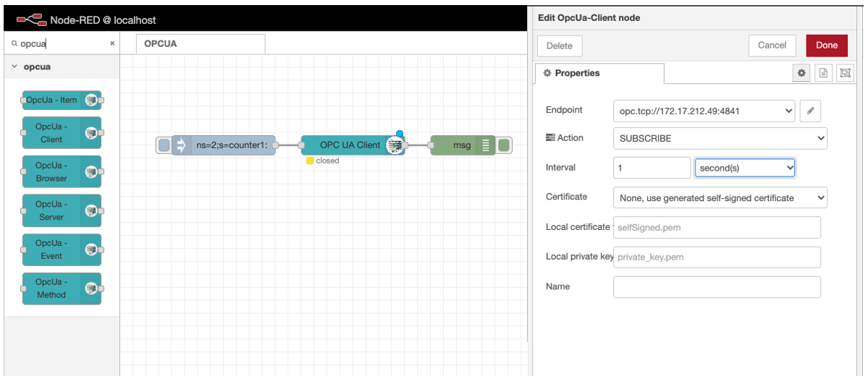Open the node settings gear icon
This screenshot has width=868, height=376.
(801, 73)
